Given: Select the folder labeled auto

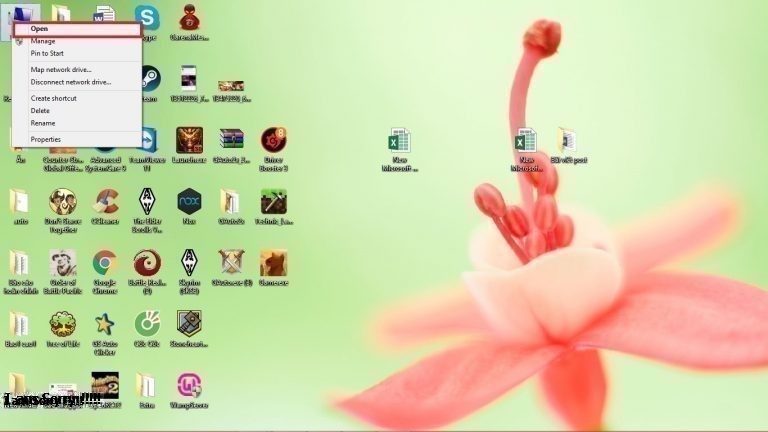Looking at the screenshot, I should click(20, 201).
